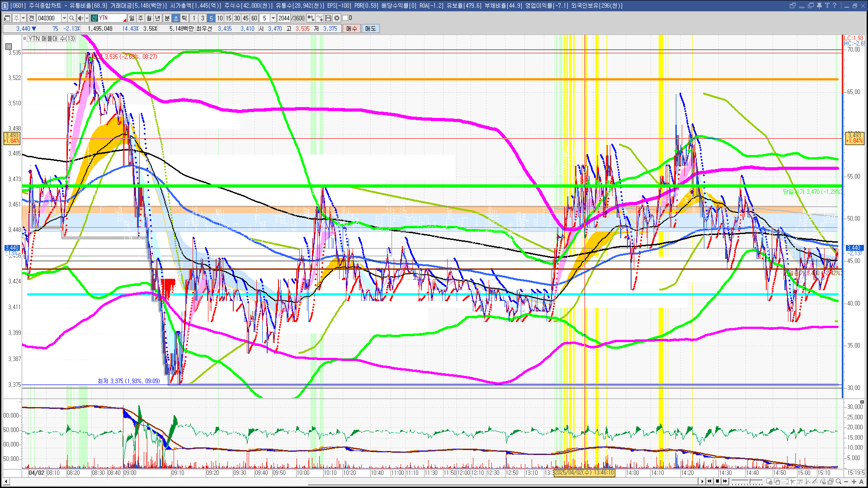
Task: Click the 매도 sell button
Action: pyautogui.click(x=370, y=28)
